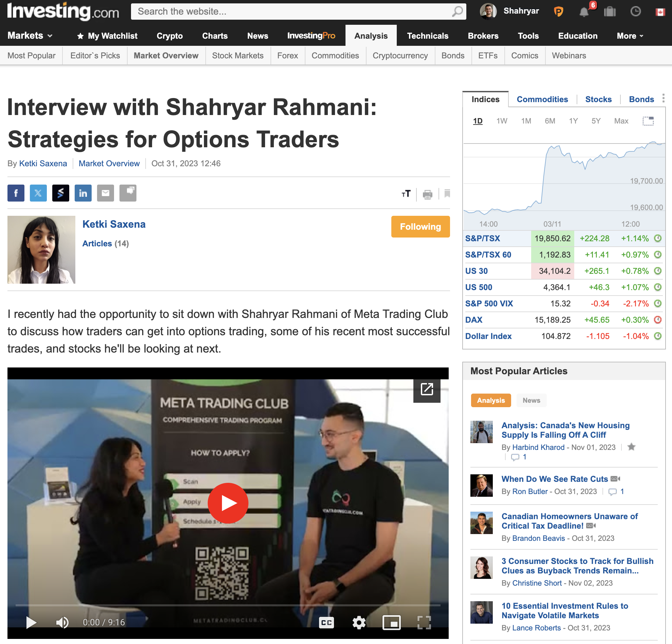Share article on X Twitter

point(38,193)
